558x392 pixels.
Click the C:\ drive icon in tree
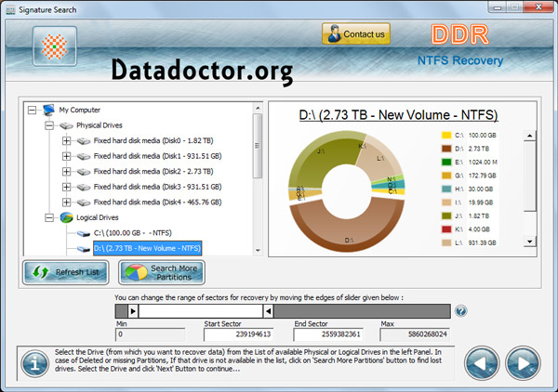pos(84,233)
